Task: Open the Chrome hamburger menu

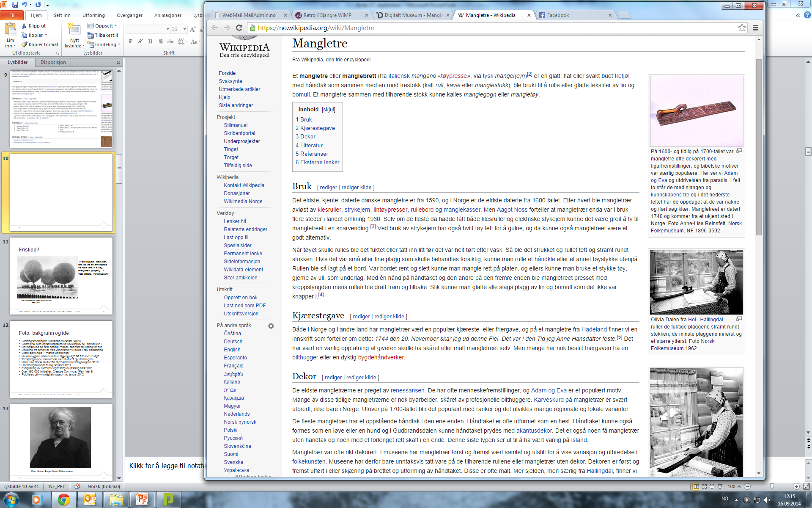Action: pos(755,28)
